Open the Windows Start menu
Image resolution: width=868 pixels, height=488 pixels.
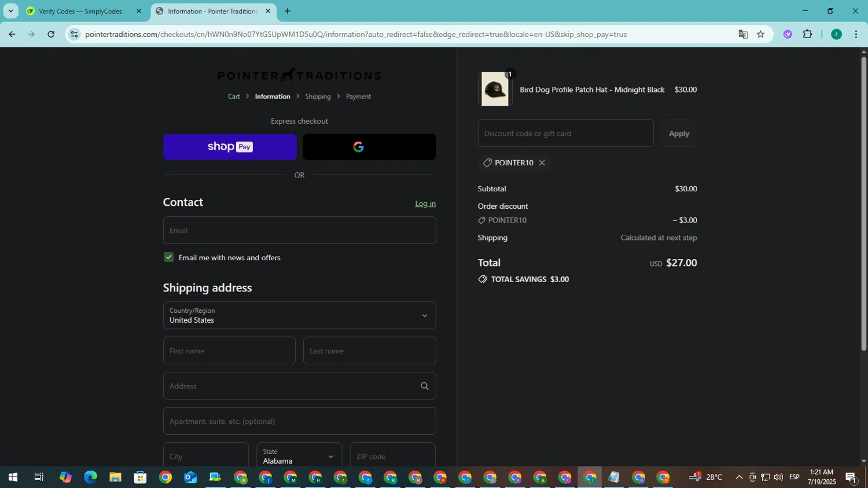[x=12, y=478]
